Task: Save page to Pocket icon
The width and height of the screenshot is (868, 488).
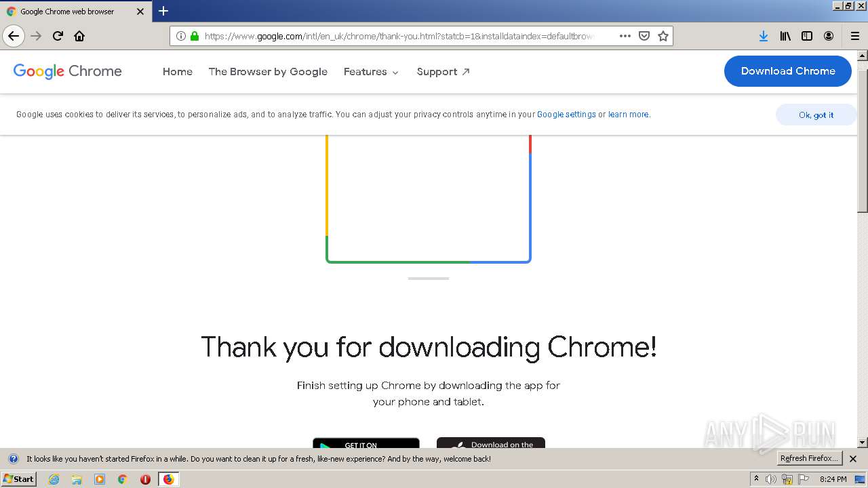Action: pos(644,36)
